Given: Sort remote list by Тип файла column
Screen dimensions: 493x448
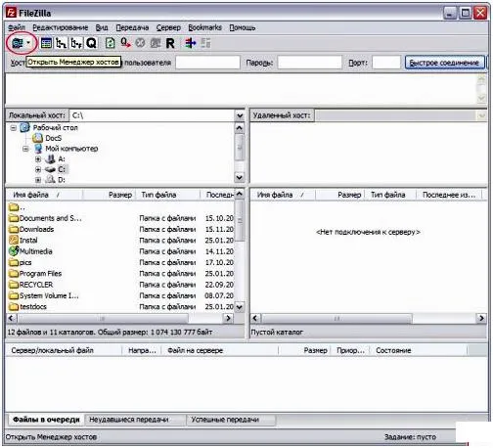Looking at the screenshot, I should tap(390, 195).
